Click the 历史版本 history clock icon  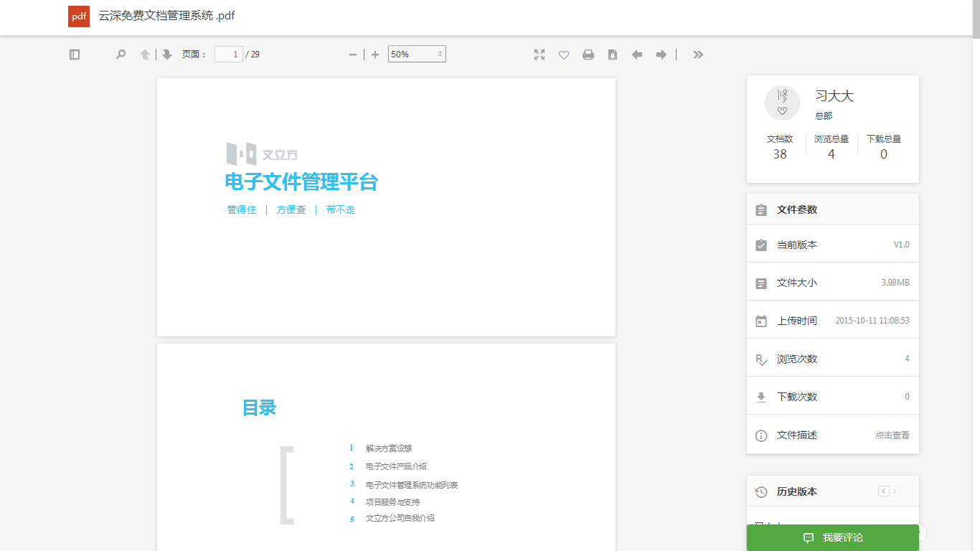(x=761, y=492)
